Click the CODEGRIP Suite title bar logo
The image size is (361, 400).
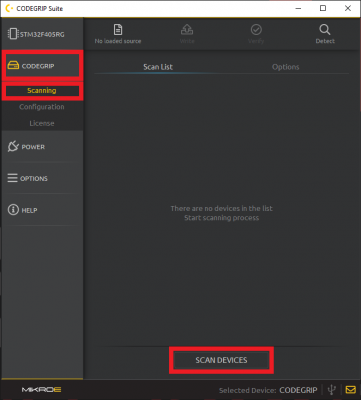9,8
